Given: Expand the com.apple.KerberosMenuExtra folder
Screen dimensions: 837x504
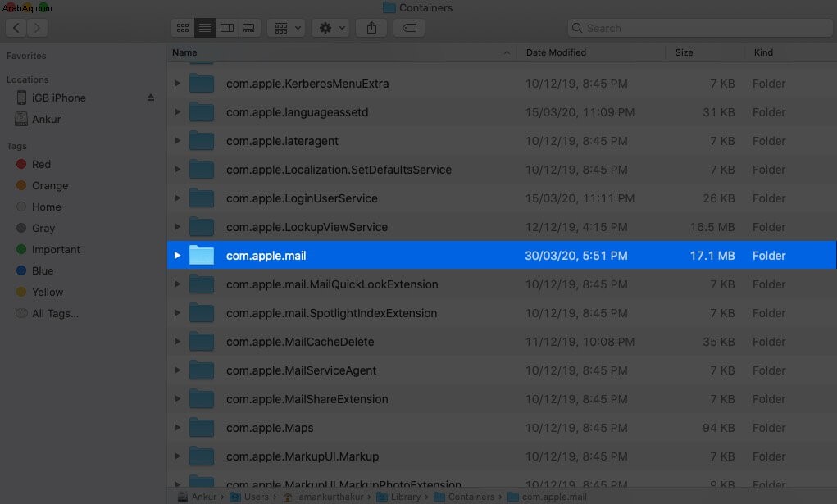Looking at the screenshot, I should click(177, 84).
